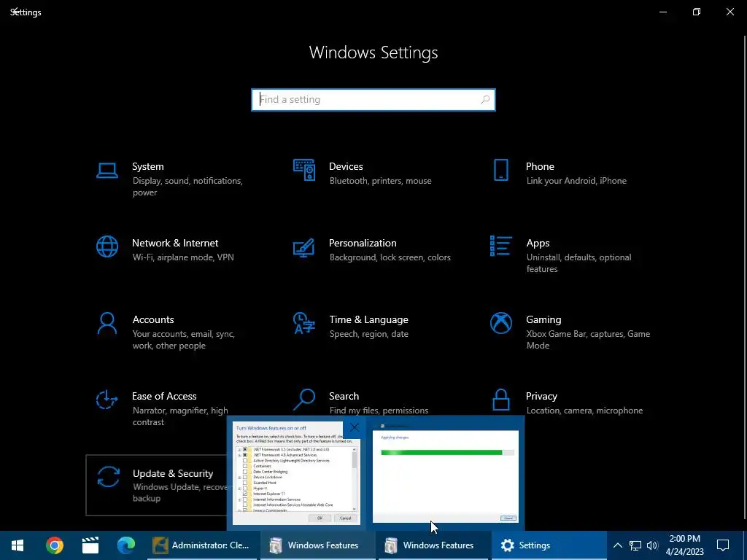Launch Google Chrome from the taskbar

tap(54, 545)
